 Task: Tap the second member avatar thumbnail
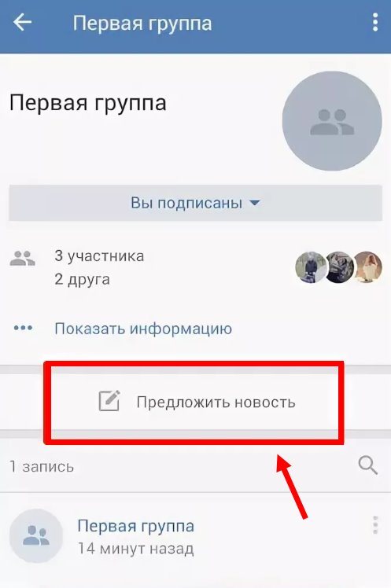coord(339,267)
